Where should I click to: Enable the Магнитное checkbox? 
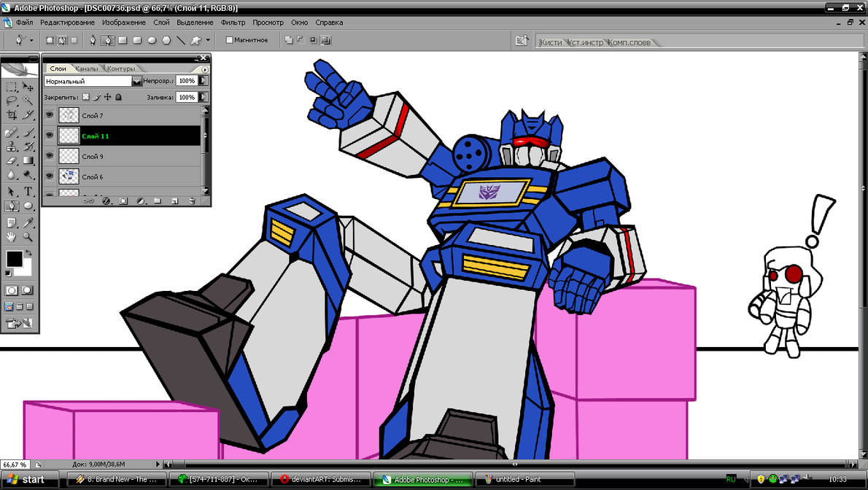coord(229,40)
